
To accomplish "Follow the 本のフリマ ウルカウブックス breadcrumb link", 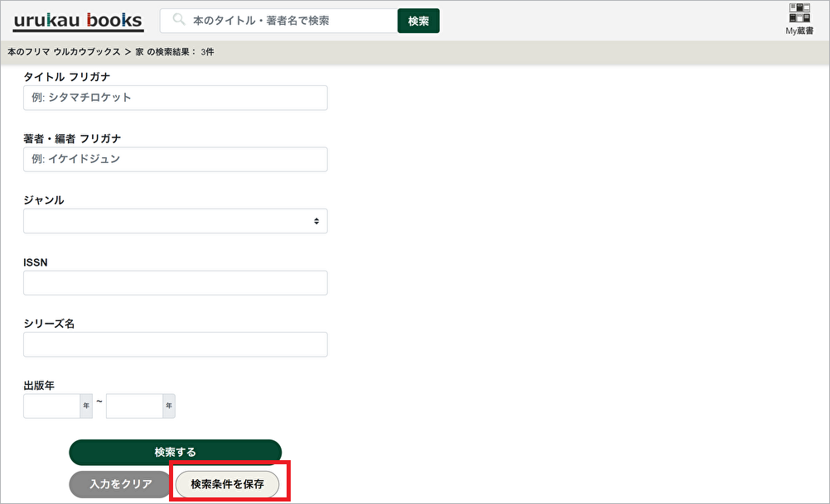I will [64, 52].
